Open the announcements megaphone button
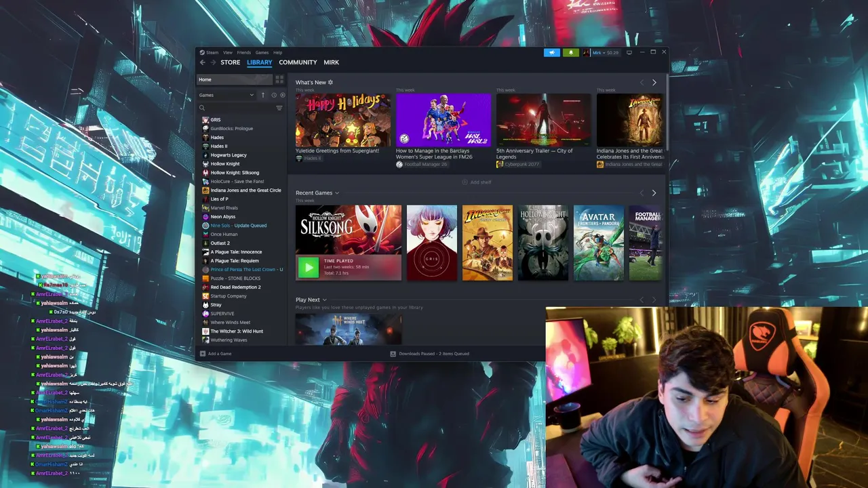 pyautogui.click(x=552, y=52)
